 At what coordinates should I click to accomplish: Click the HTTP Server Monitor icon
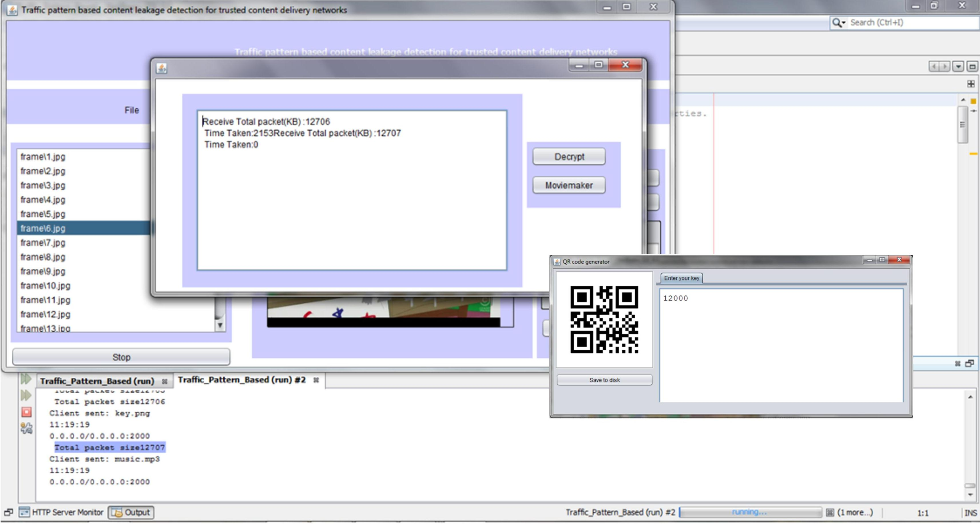[x=24, y=512]
